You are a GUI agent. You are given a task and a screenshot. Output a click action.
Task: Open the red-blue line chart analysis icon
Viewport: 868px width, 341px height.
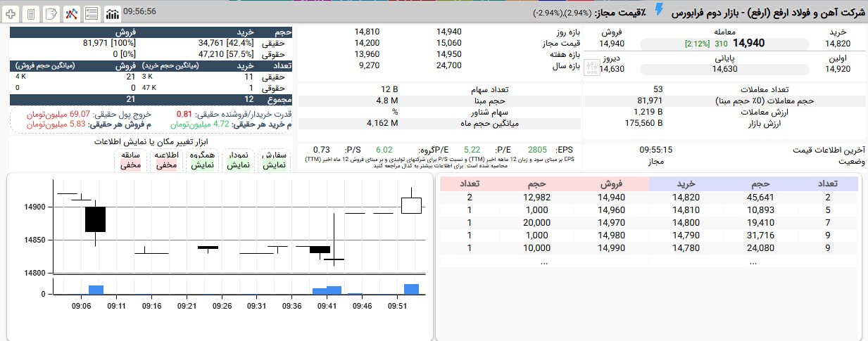click(71, 13)
